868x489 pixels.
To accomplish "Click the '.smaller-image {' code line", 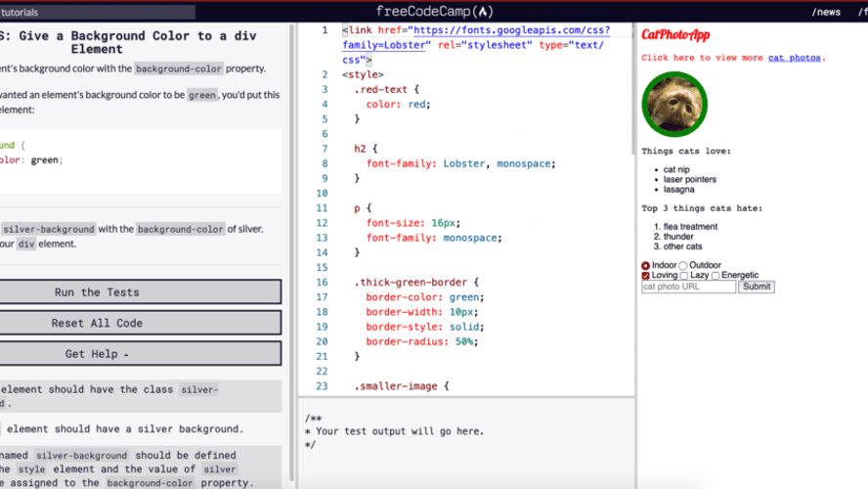I will (402, 386).
